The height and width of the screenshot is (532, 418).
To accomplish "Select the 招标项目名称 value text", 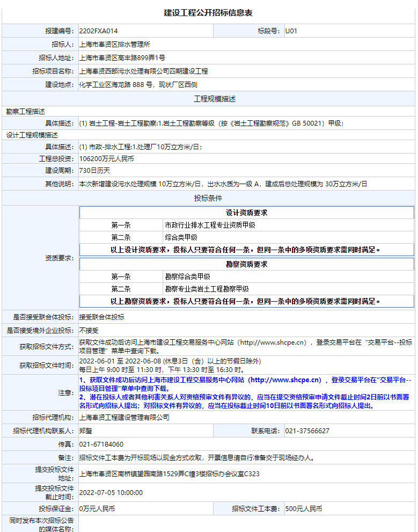I will click(143, 71).
